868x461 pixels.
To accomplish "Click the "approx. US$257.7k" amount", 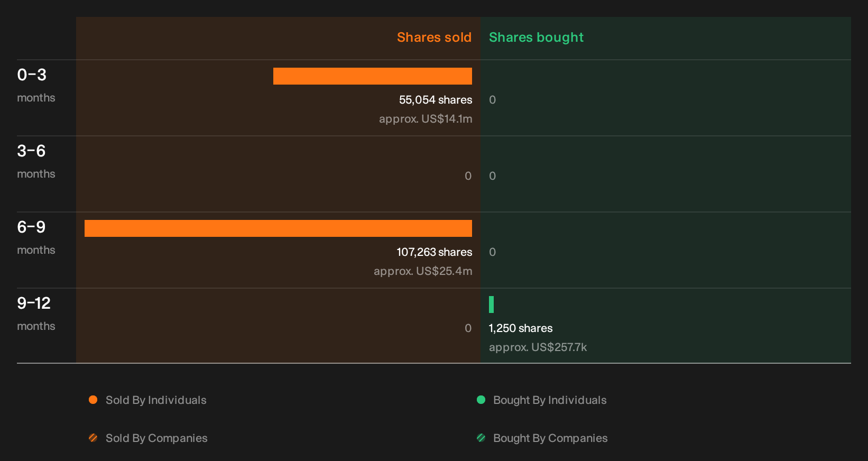I will (x=538, y=347).
